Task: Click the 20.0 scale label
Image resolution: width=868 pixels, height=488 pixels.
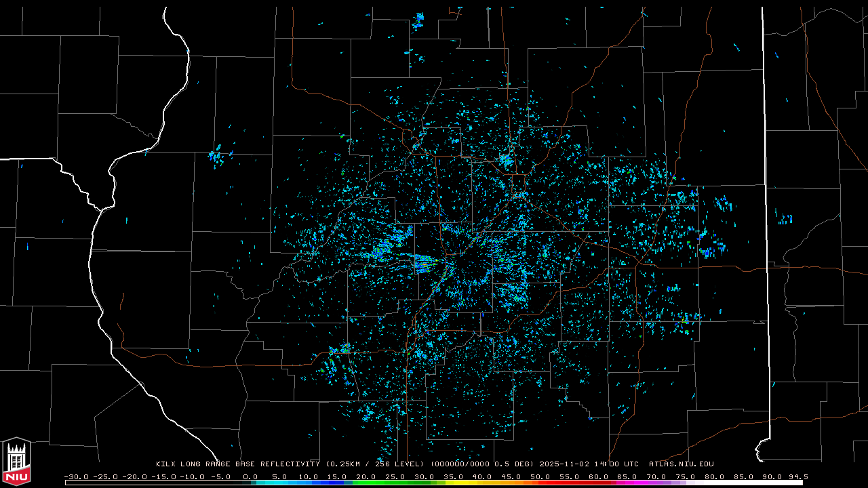Action: tap(366, 476)
